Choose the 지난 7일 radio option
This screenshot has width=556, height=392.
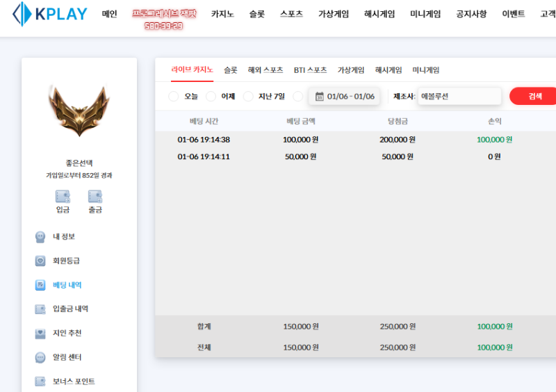248,97
